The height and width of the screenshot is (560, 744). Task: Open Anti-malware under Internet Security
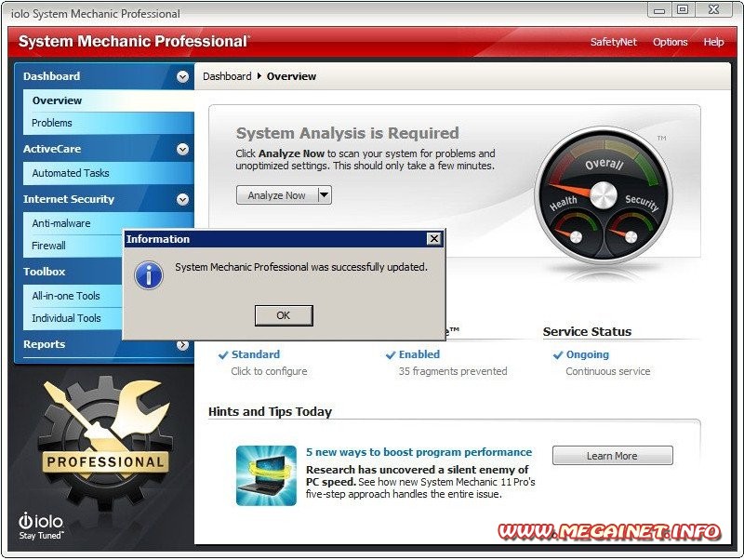(73, 223)
